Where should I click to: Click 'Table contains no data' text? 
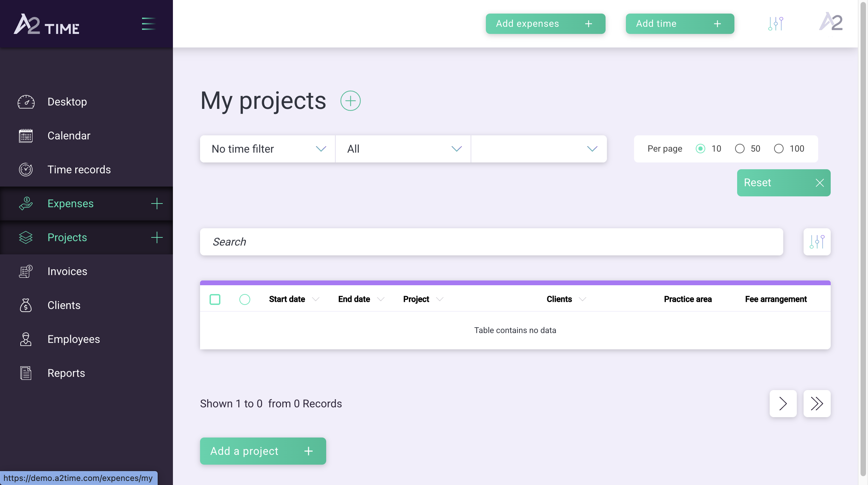515,330
